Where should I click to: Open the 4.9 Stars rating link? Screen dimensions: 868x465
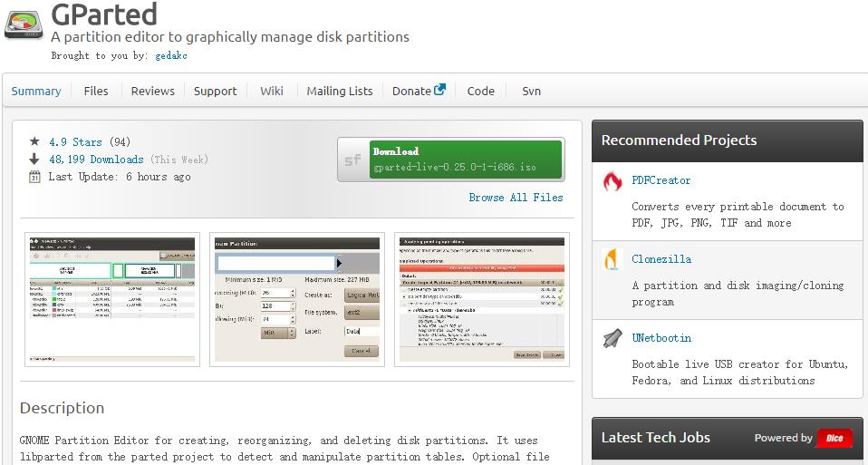click(x=75, y=141)
